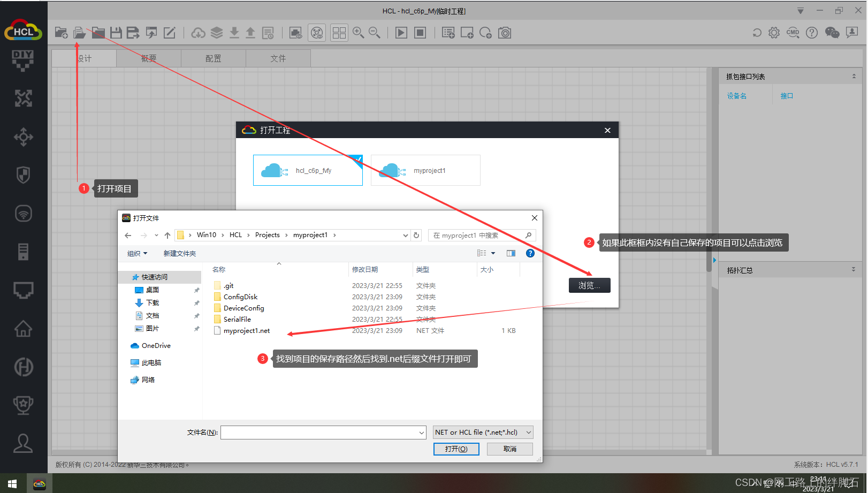
Task: Zoom in with the magnifier plus icon
Action: coord(358,33)
